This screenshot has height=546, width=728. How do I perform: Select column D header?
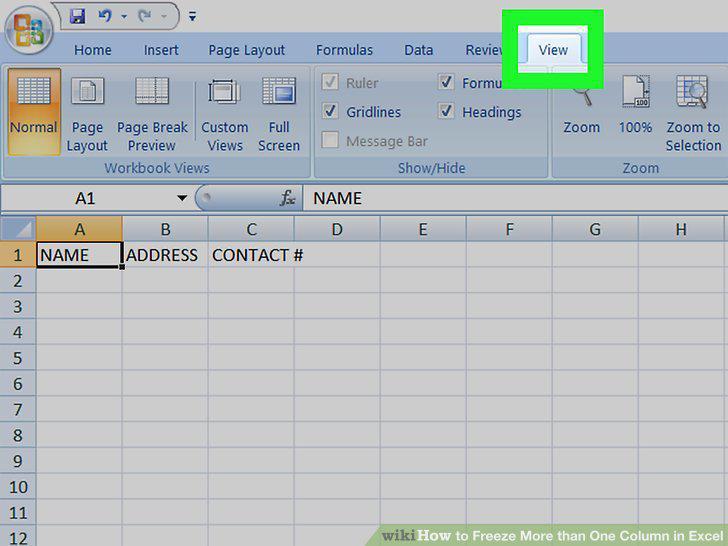337,229
